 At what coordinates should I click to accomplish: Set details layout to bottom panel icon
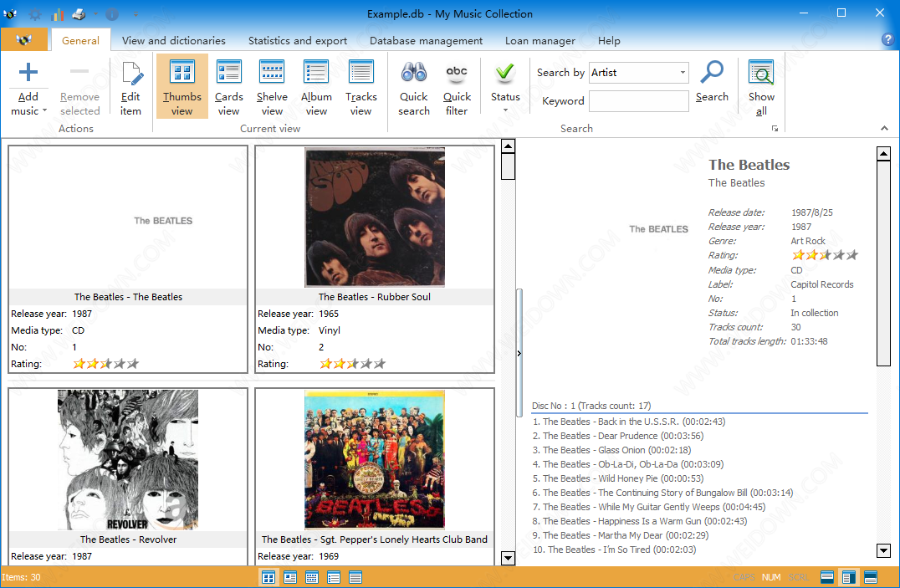pyautogui.click(x=870, y=577)
